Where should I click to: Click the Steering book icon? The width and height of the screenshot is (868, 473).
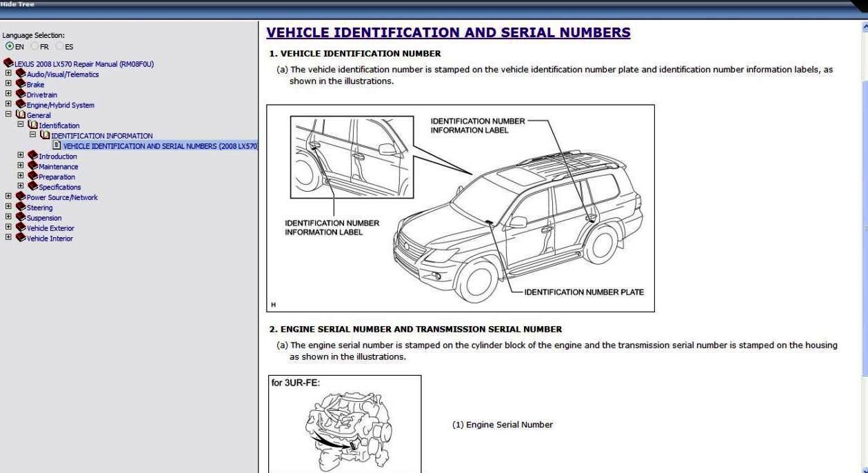(x=21, y=207)
